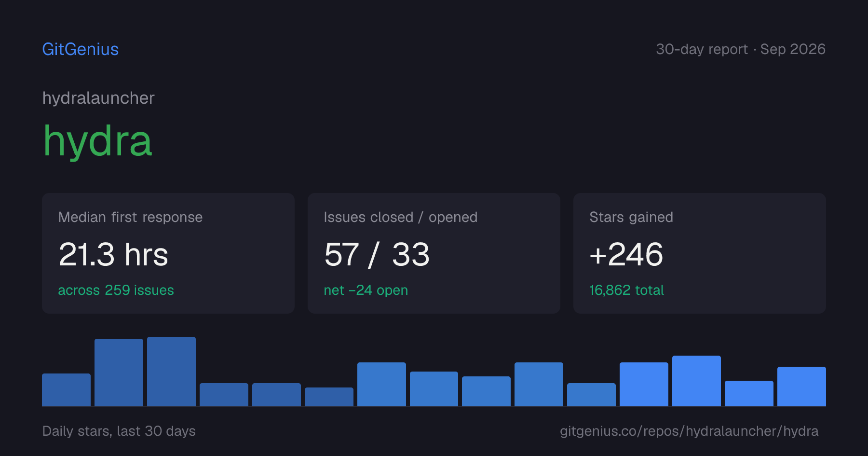Select the green hydra repository title
The image size is (868, 456).
[97, 141]
